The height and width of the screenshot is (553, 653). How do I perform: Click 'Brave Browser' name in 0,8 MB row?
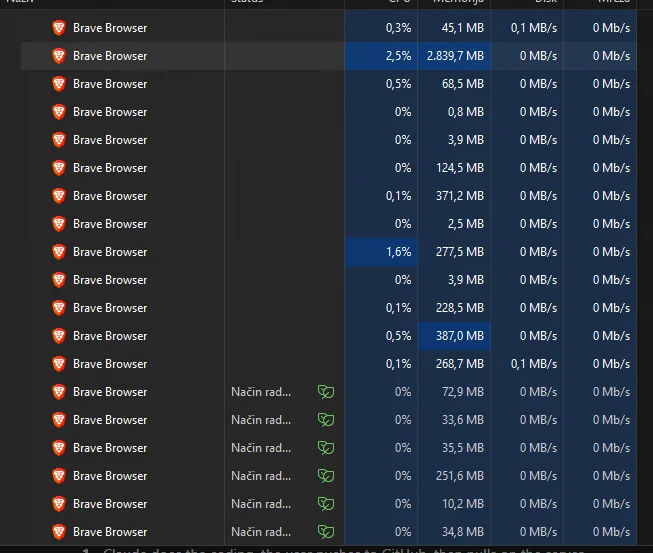tap(110, 112)
